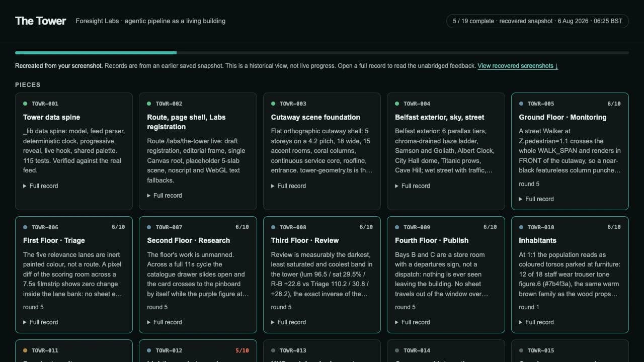This screenshot has height=362, width=644.
Task: Click blue status dot on TOWR-010
Action: pyautogui.click(x=521, y=227)
